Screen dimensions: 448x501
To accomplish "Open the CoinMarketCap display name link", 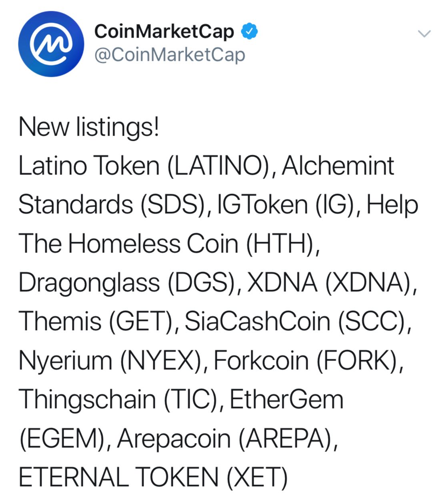I will click(164, 32).
